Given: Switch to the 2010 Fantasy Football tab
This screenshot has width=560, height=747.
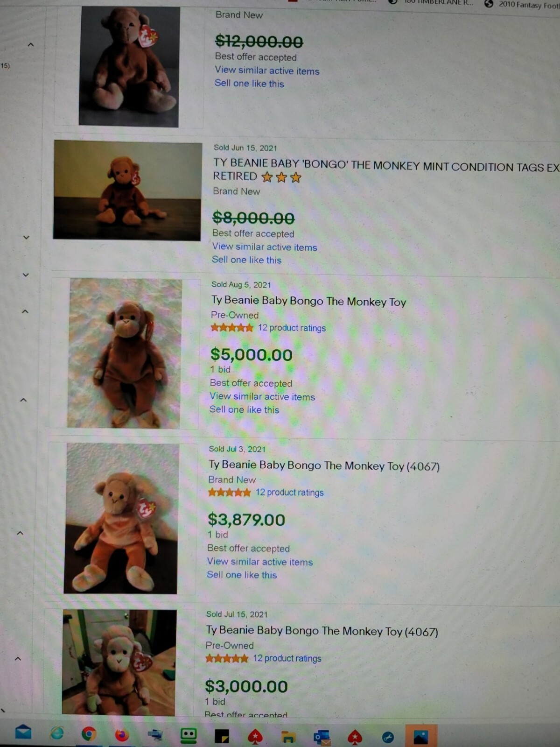Looking at the screenshot, I should click(x=522, y=5).
